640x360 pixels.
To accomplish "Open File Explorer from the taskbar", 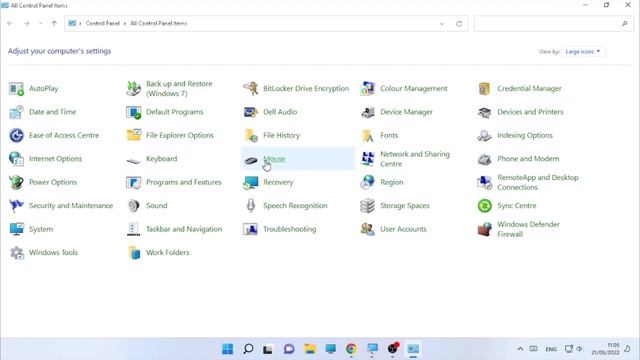I will pos(310,349).
